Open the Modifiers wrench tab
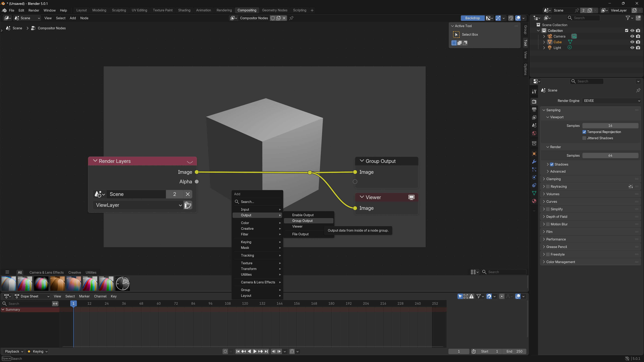Screen dimensions: 644x362 pos(534,162)
